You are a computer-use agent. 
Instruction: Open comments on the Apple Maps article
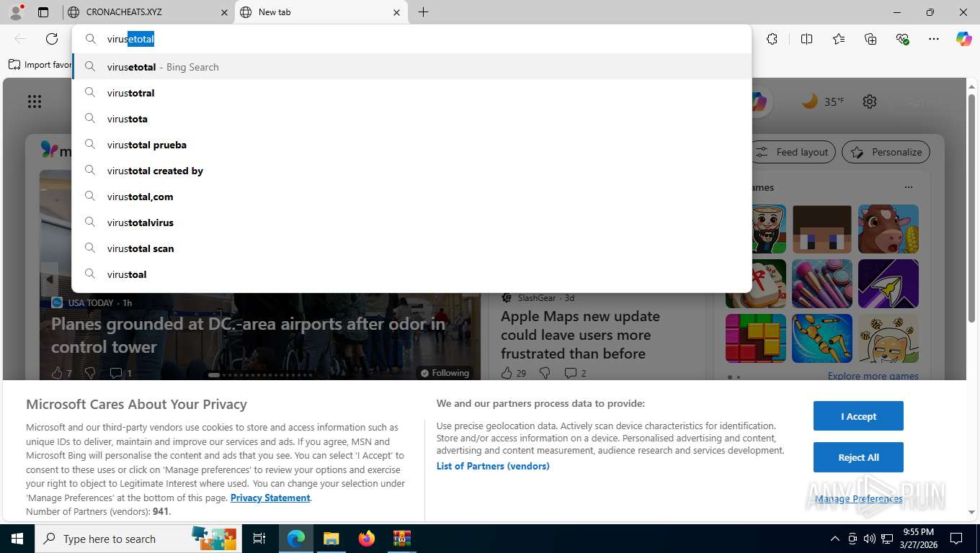click(570, 373)
